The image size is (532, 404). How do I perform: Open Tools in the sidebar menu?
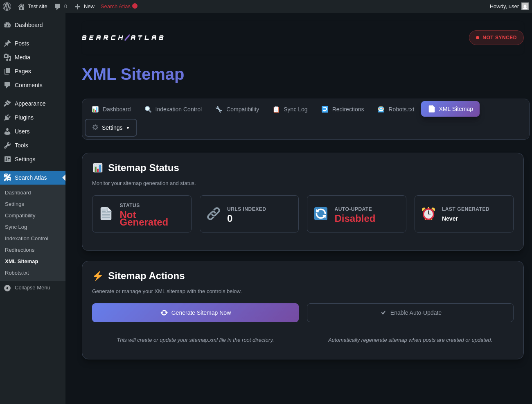33,145
